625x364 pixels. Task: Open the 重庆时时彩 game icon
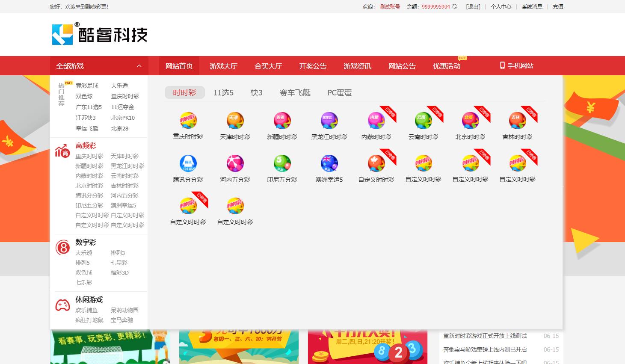(188, 121)
